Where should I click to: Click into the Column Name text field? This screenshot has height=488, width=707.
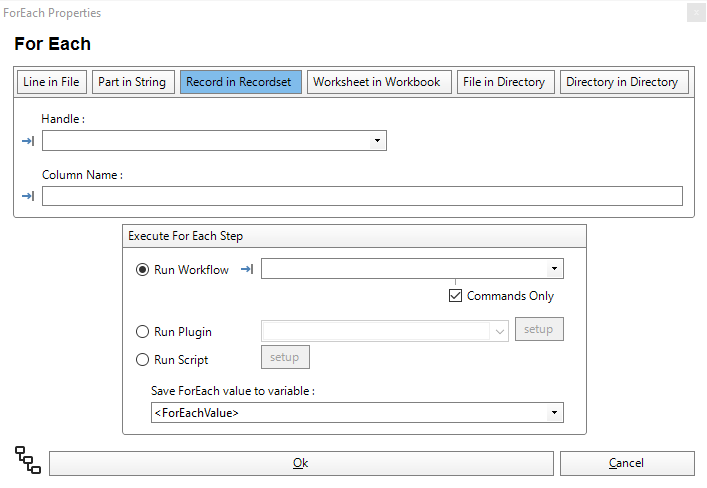coord(362,196)
